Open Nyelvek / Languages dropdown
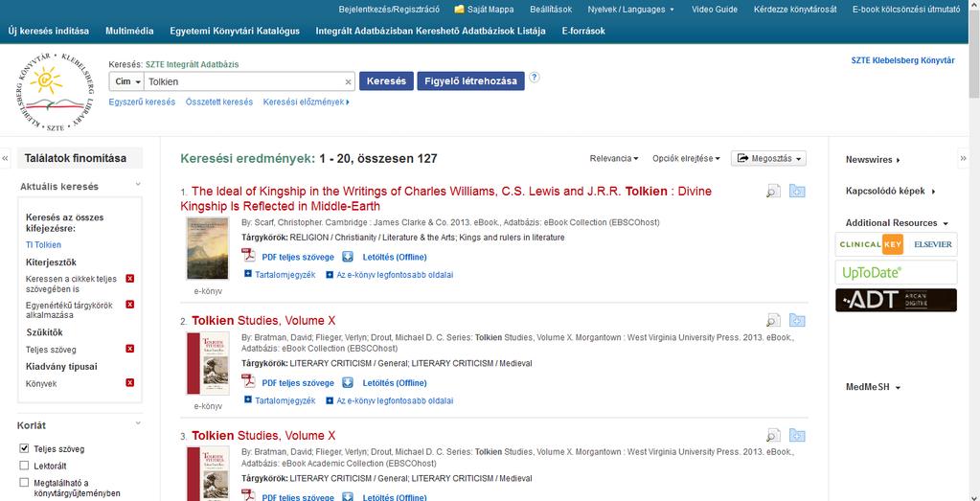Screen dimensions: 980x501 click(630, 10)
